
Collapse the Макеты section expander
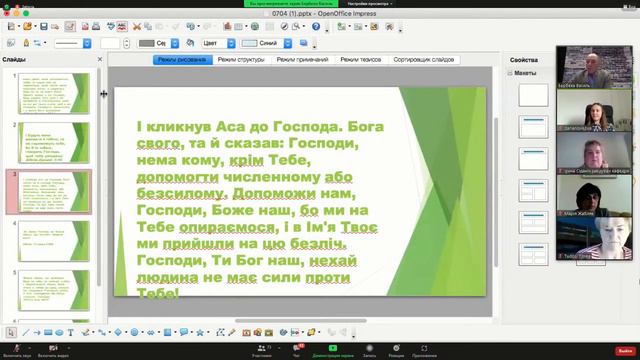(510, 73)
